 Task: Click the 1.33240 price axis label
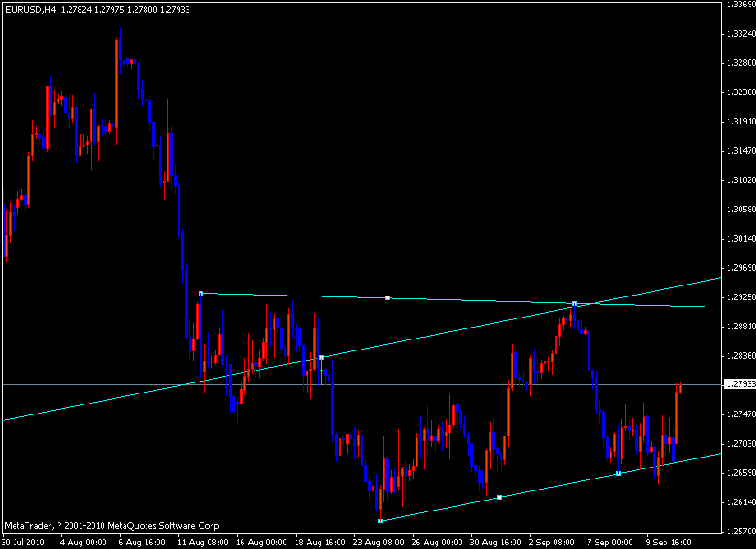[x=740, y=34]
